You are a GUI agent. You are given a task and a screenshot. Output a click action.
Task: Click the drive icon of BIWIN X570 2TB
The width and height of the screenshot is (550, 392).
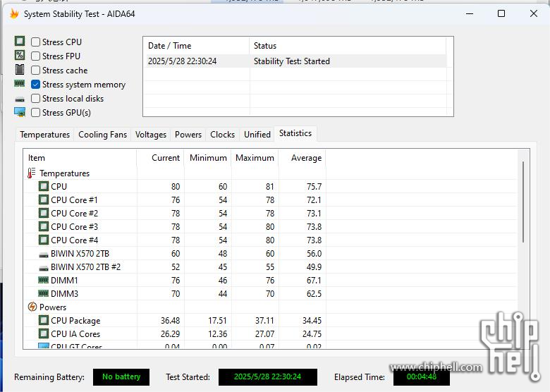pyautogui.click(x=44, y=255)
